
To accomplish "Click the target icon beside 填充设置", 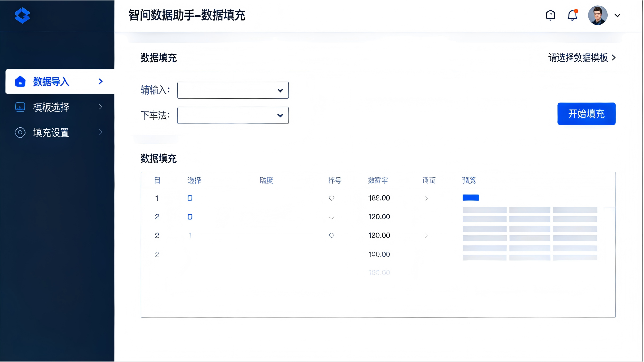I will click(x=20, y=133).
